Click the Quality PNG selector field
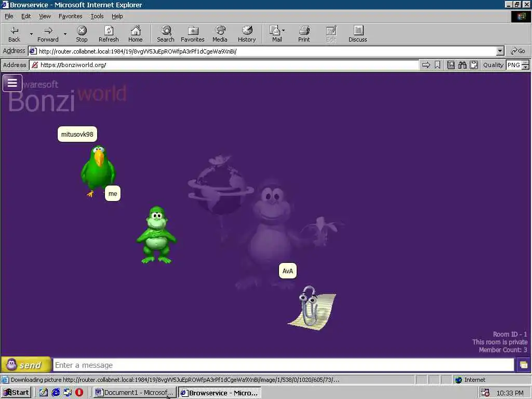The height and width of the screenshot is (399, 532). point(514,65)
